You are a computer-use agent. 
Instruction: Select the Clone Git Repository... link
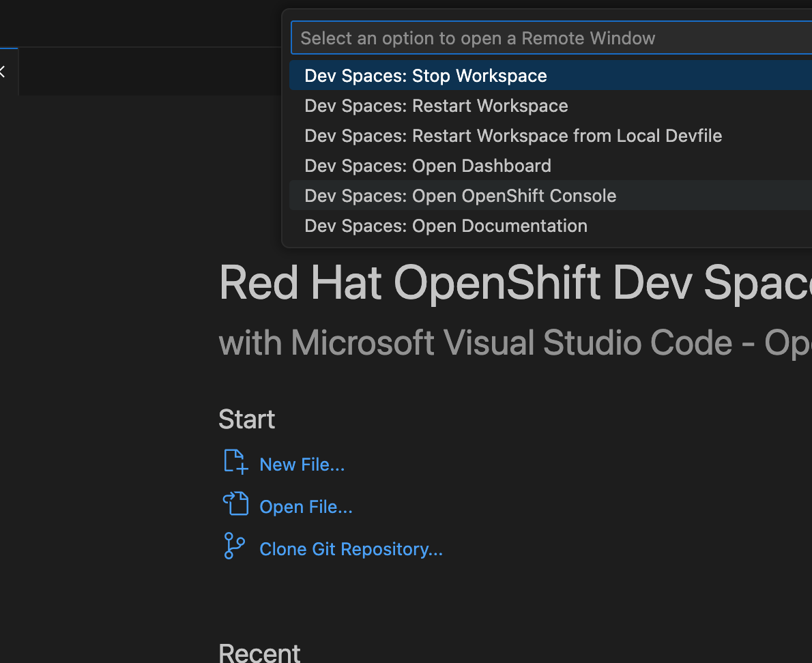click(351, 549)
